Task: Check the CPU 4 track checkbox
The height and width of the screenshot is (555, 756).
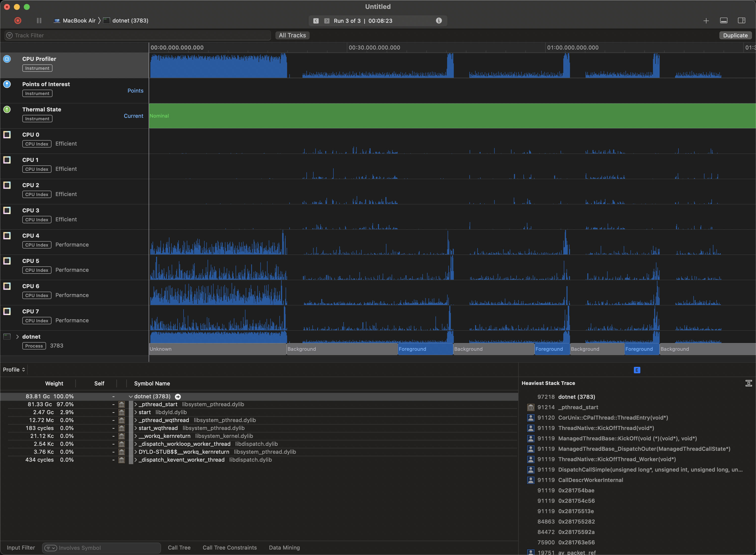Action: 7,235
